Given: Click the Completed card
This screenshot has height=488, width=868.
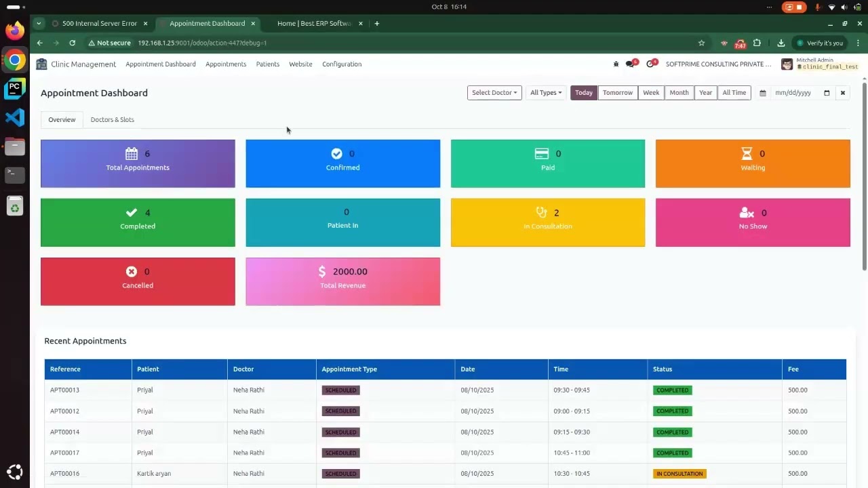Looking at the screenshot, I should click(138, 222).
